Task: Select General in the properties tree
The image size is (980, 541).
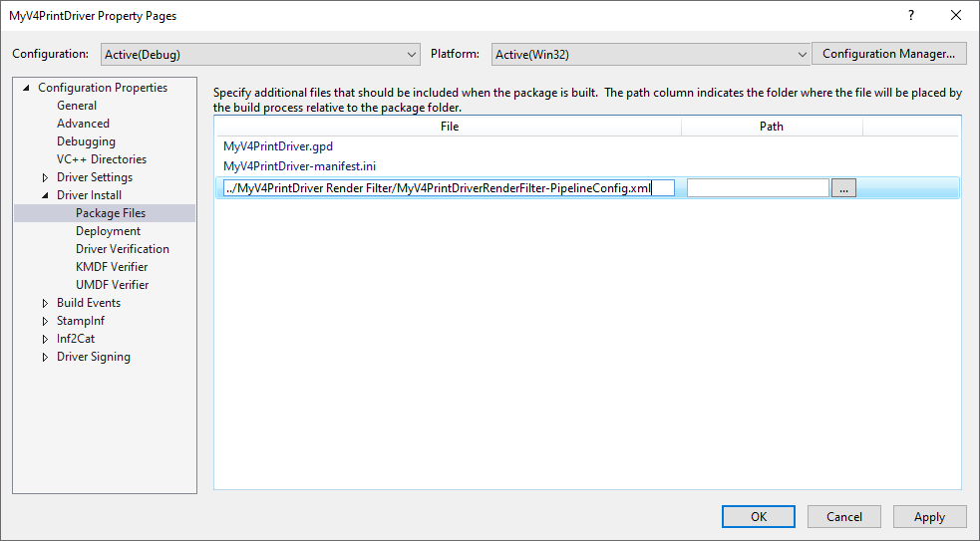Action: point(77,106)
